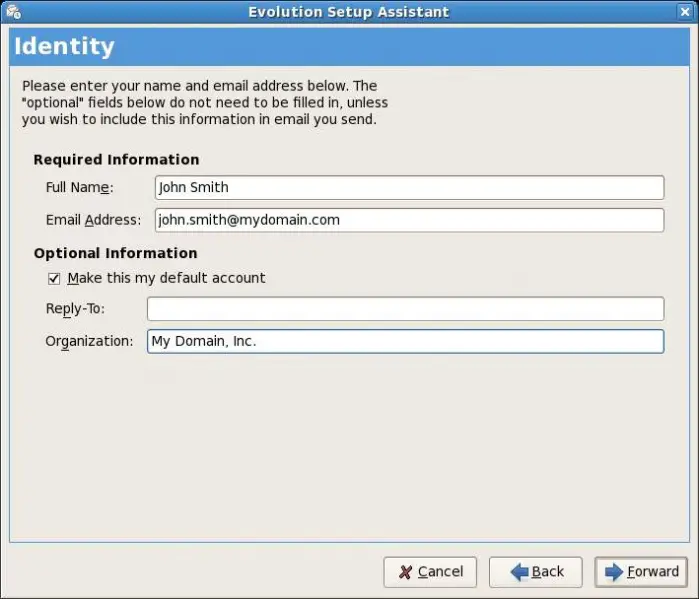The height and width of the screenshot is (599, 699).
Task: Click the red X icon on Cancel
Action: coord(405,572)
